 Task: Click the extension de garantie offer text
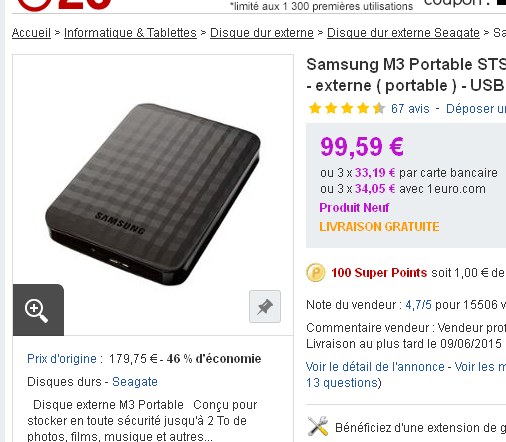[420, 427]
